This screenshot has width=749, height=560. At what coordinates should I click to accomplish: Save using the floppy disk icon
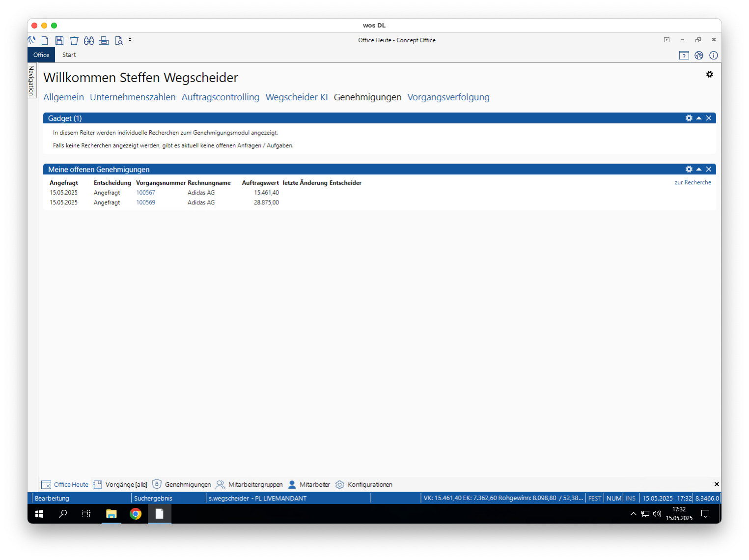59,40
